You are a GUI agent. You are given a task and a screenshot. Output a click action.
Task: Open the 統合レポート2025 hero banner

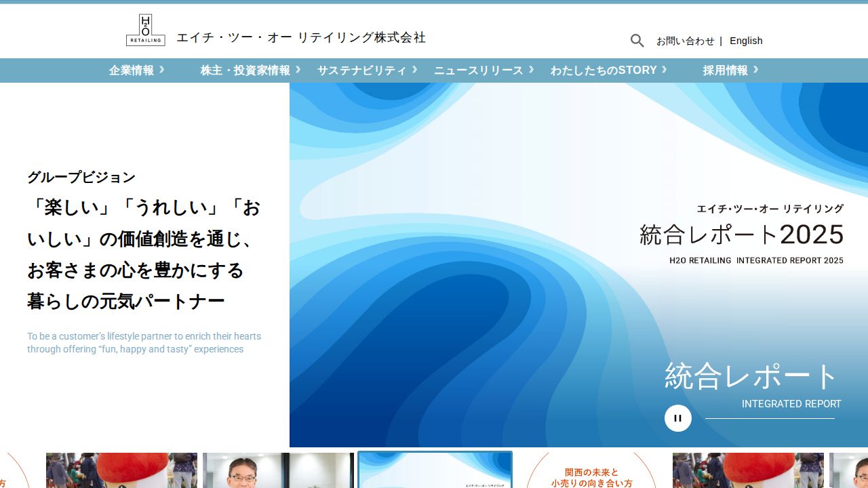click(x=578, y=265)
